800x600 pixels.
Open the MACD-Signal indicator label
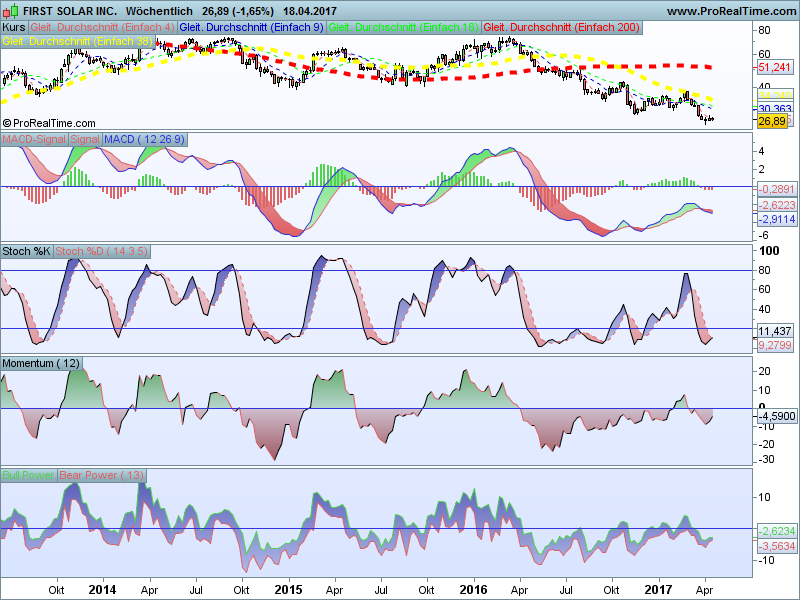pyautogui.click(x=34, y=139)
